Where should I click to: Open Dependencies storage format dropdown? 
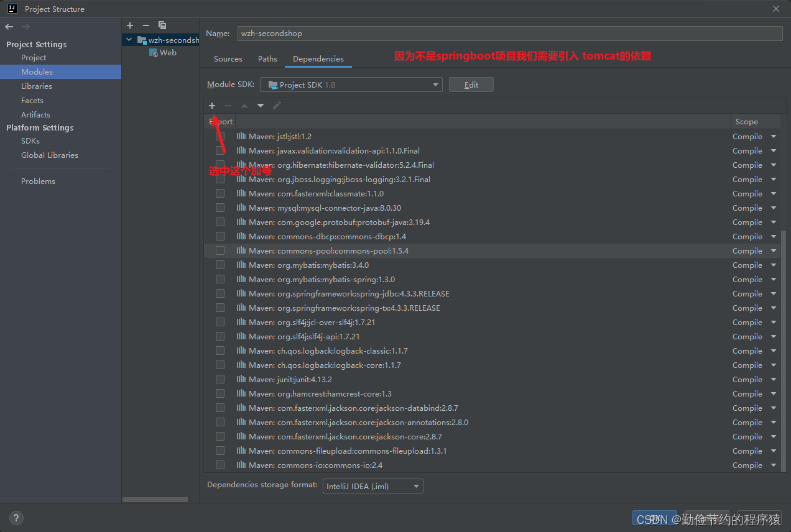pyautogui.click(x=373, y=486)
